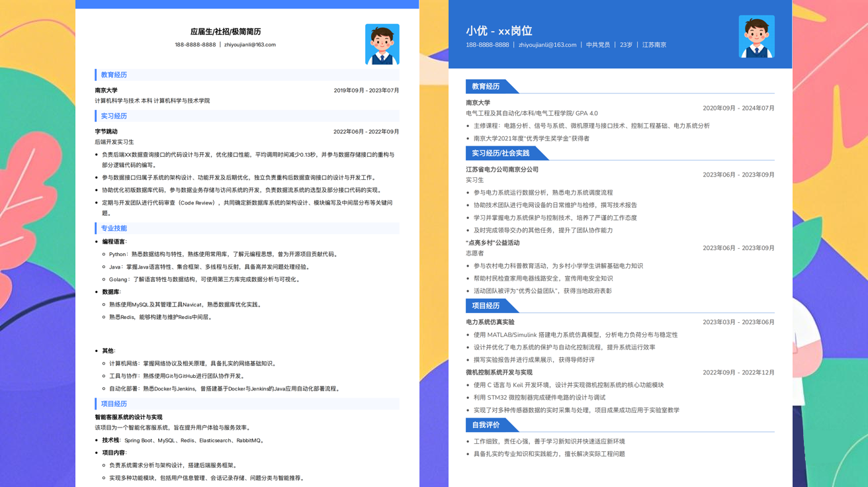Click bullet 工作细致，责任心强
Screen dimensions: 868x487
click(x=549, y=441)
